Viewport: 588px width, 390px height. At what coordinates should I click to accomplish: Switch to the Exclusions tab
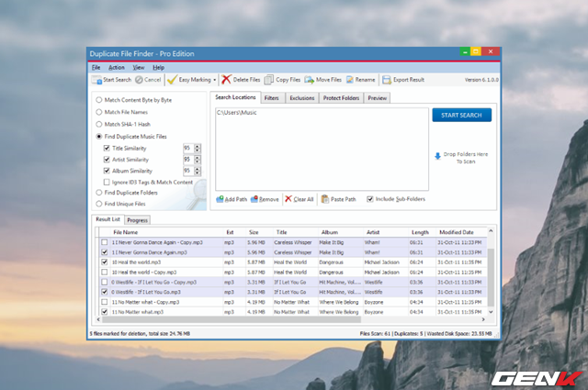pyautogui.click(x=302, y=98)
